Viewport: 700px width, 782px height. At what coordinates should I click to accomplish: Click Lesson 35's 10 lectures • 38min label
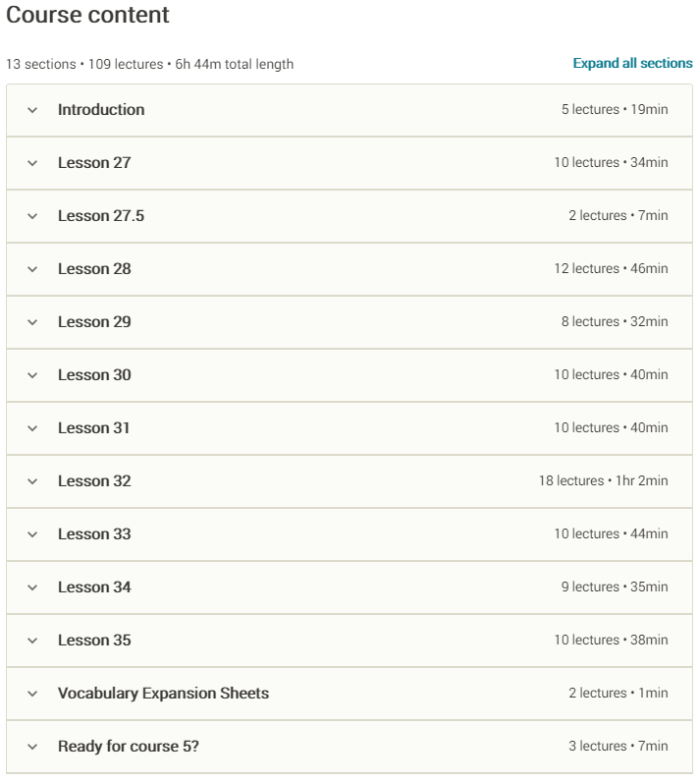tap(611, 641)
